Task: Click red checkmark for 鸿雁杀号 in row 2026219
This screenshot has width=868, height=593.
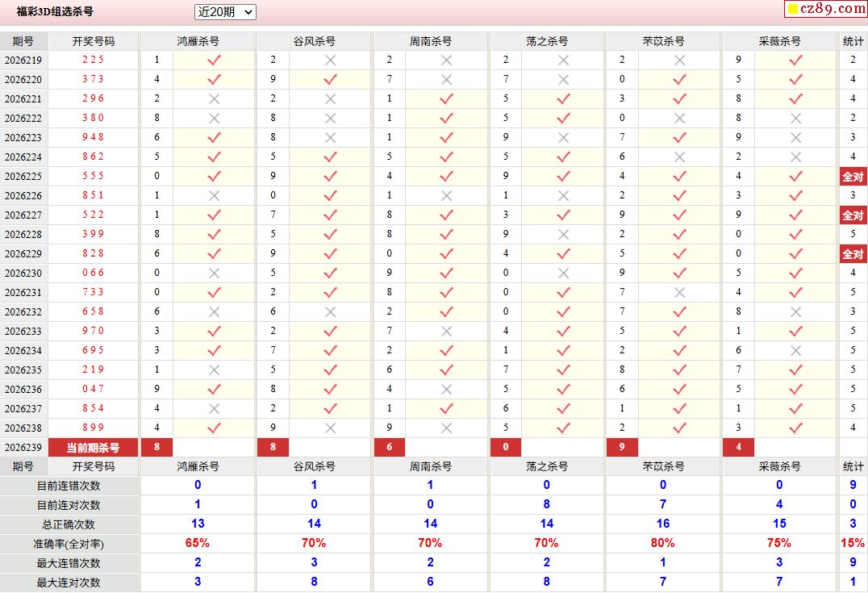Action: pyautogui.click(x=215, y=61)
